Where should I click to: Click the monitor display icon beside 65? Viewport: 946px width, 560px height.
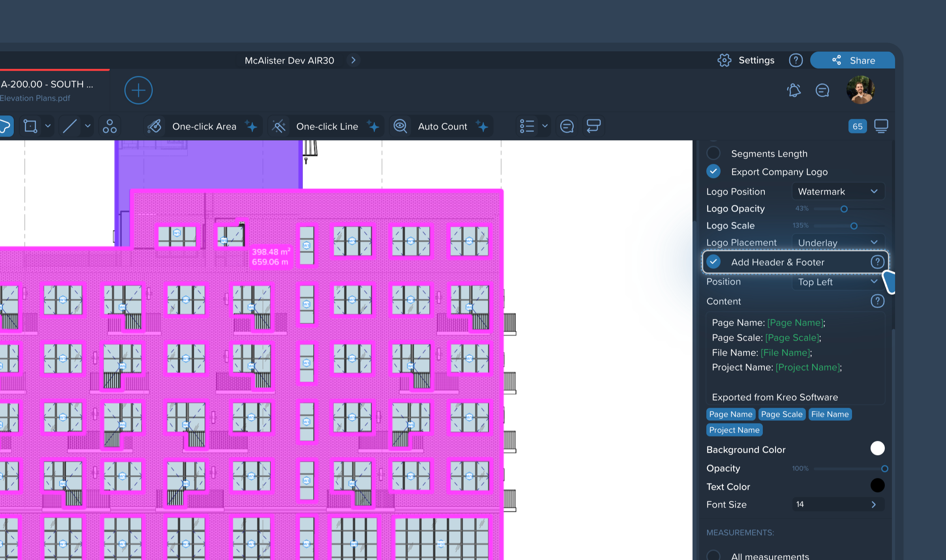click(x=881, y=126)
